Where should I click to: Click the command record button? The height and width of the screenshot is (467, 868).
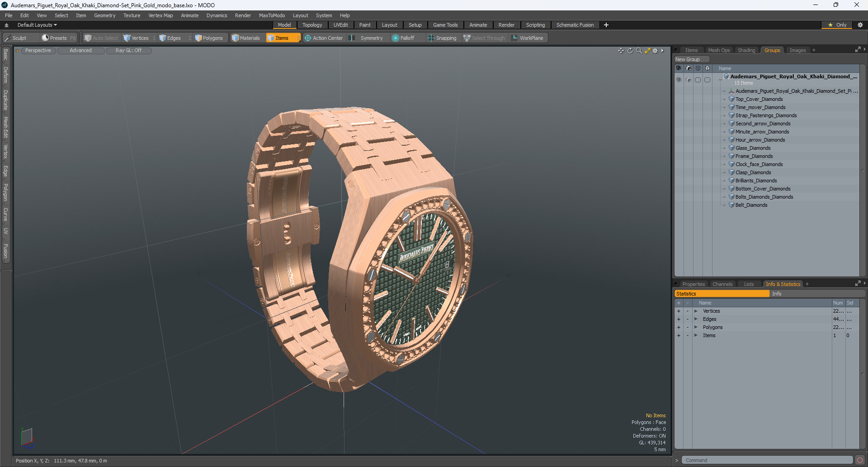pos(860,460)
